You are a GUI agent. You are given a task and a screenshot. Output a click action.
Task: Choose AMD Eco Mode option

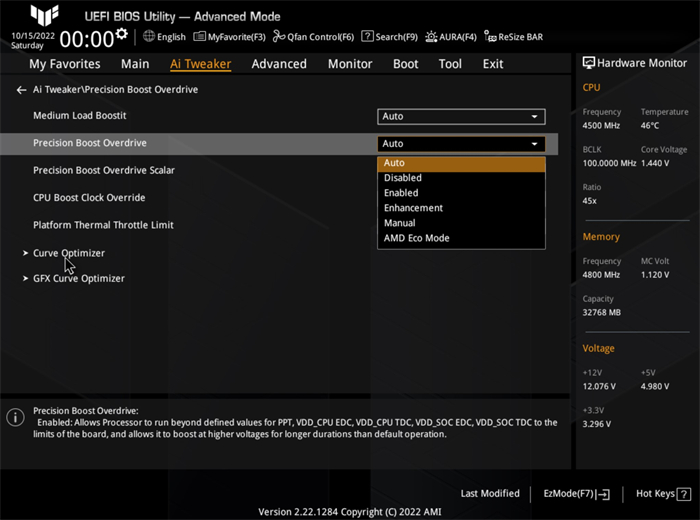(x=461, y=238)
